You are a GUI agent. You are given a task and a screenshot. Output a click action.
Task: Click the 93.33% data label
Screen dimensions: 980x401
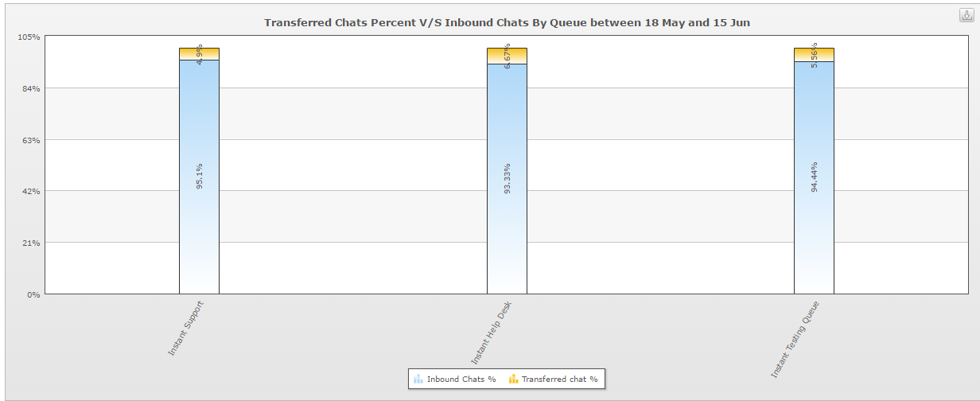pos(507,179)
